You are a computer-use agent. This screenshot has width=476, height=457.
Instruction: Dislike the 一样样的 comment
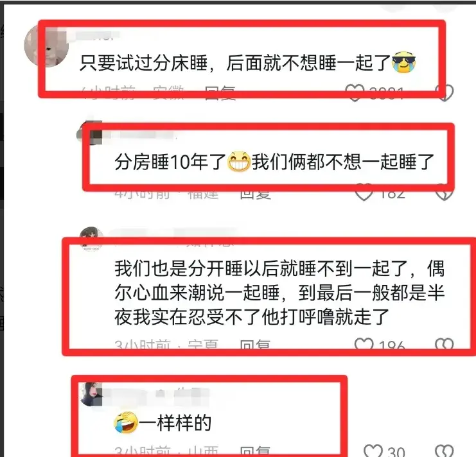(x=444, y=451)
